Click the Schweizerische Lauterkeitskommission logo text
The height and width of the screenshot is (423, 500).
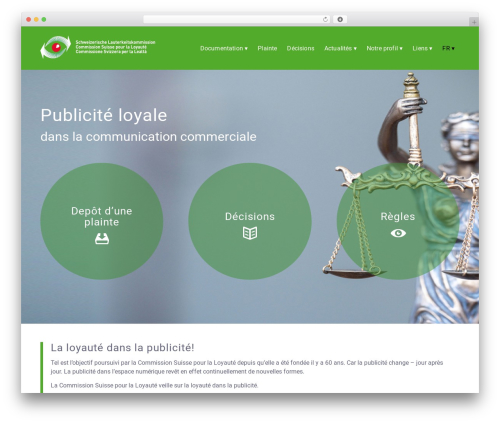115,47
